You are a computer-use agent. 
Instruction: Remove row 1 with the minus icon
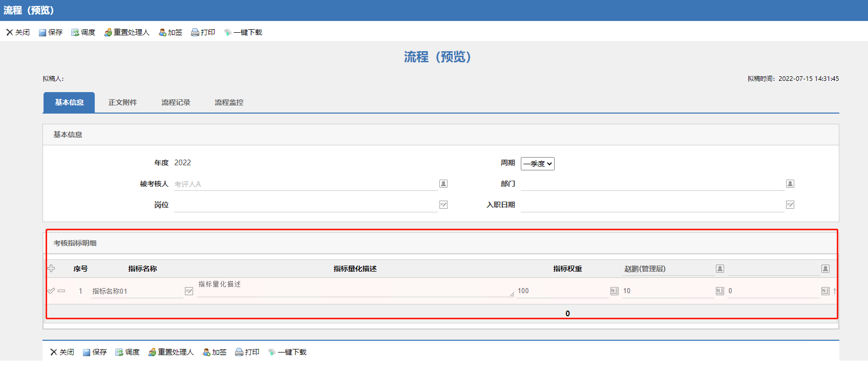(61, 291)
